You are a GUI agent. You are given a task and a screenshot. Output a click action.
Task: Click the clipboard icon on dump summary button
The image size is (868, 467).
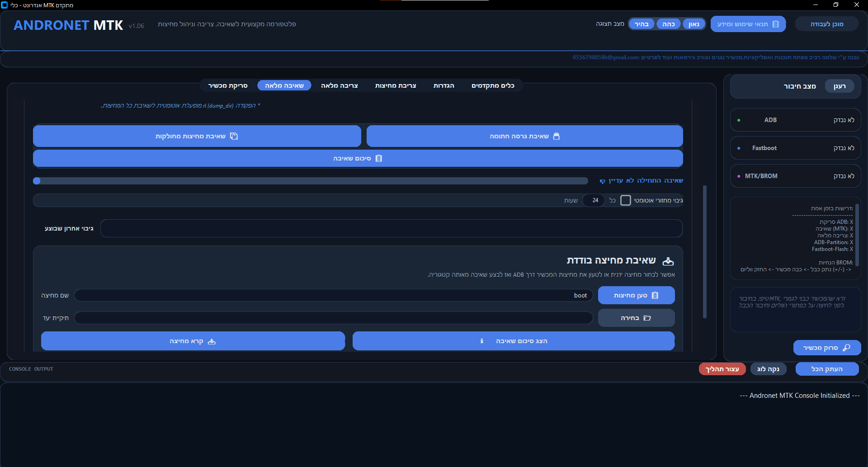point(379,158)
